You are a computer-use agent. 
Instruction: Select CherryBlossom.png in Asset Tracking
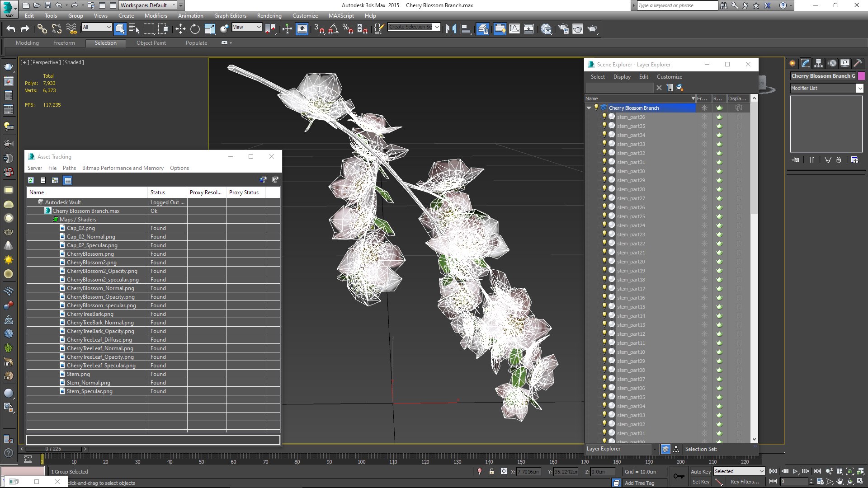tap(90, 254)
